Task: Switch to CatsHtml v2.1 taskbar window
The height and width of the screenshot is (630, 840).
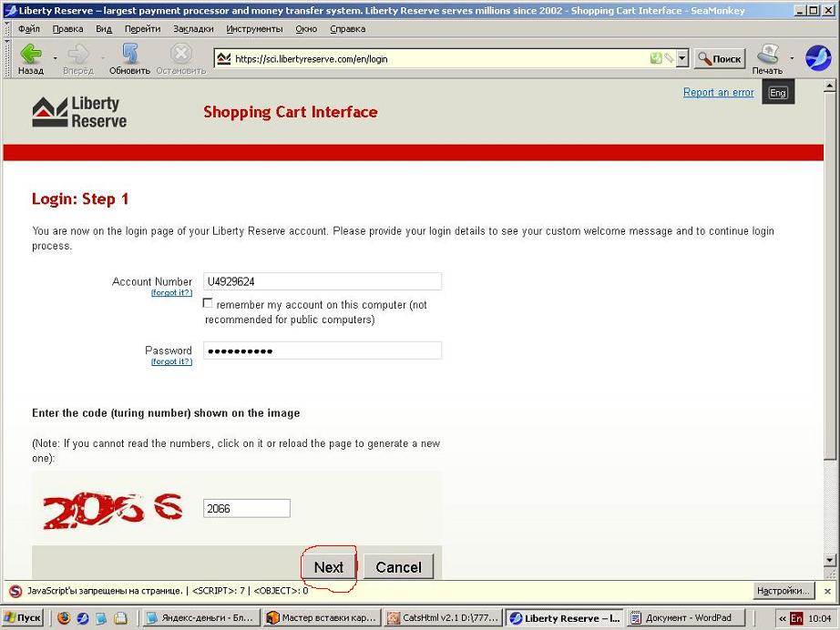Action: pos(443,618)
